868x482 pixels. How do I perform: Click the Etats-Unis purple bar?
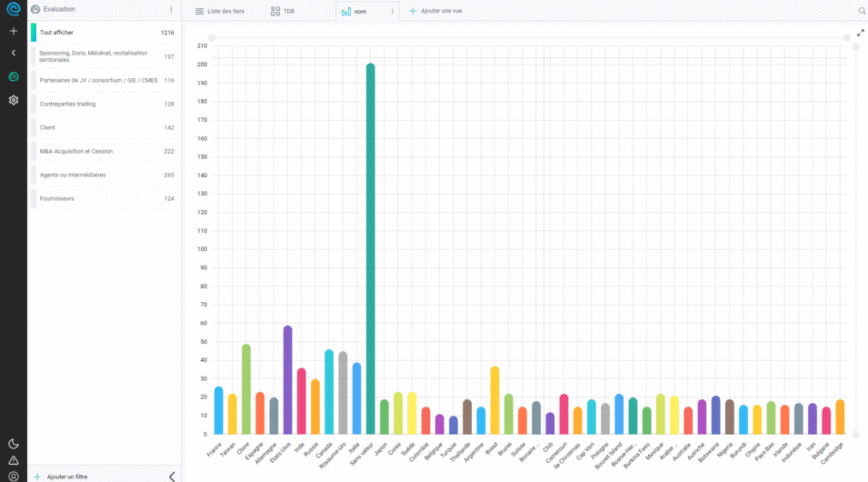pyautogui.click(x=288, y=380)
